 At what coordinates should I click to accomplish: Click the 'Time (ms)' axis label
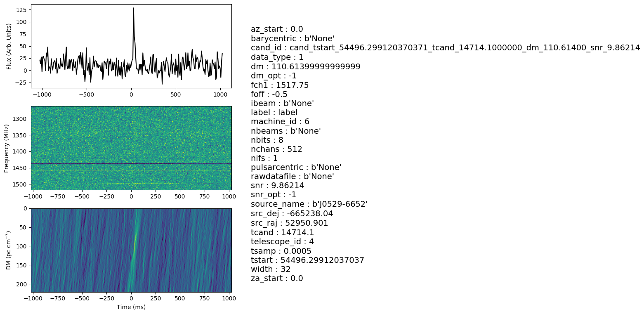[x=131, y=307]
